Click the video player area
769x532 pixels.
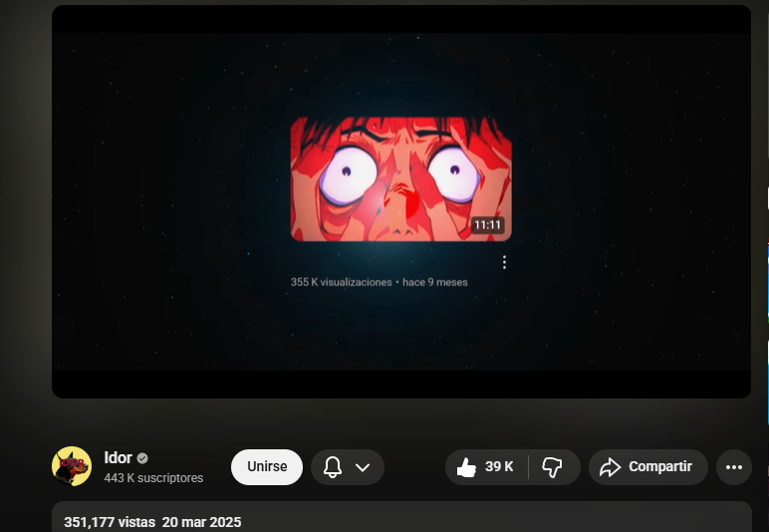pos(401,201)
